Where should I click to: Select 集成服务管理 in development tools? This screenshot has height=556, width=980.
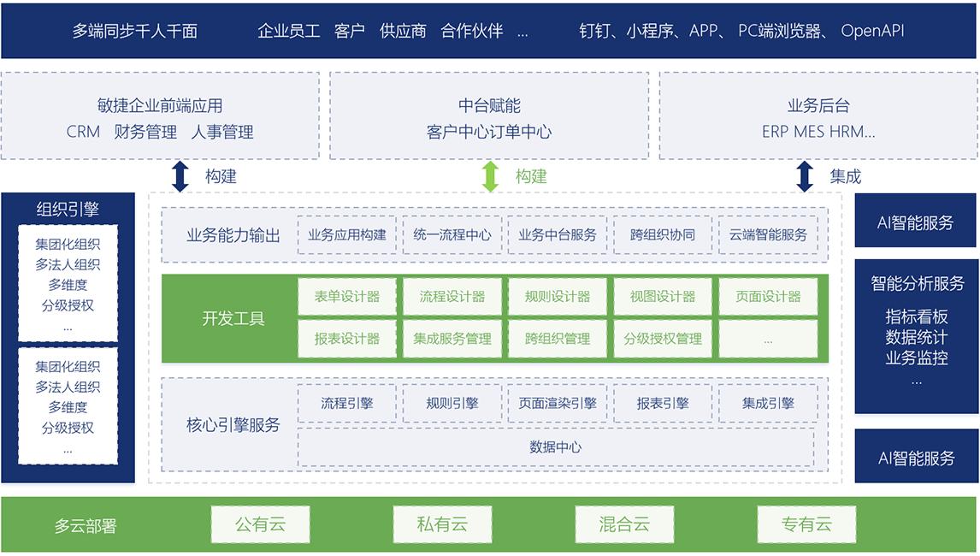tap(452, 339)
